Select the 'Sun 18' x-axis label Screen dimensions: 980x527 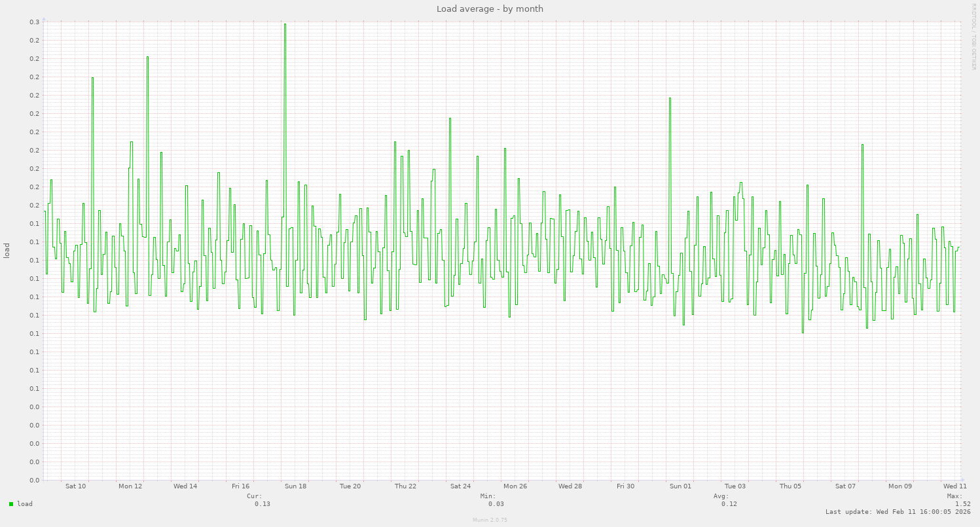[296, 486]
